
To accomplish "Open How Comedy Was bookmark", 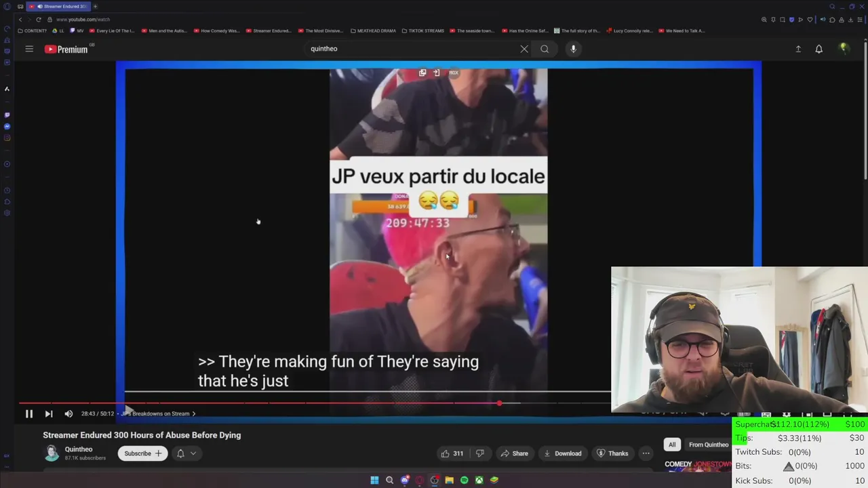I will (216, 30).
